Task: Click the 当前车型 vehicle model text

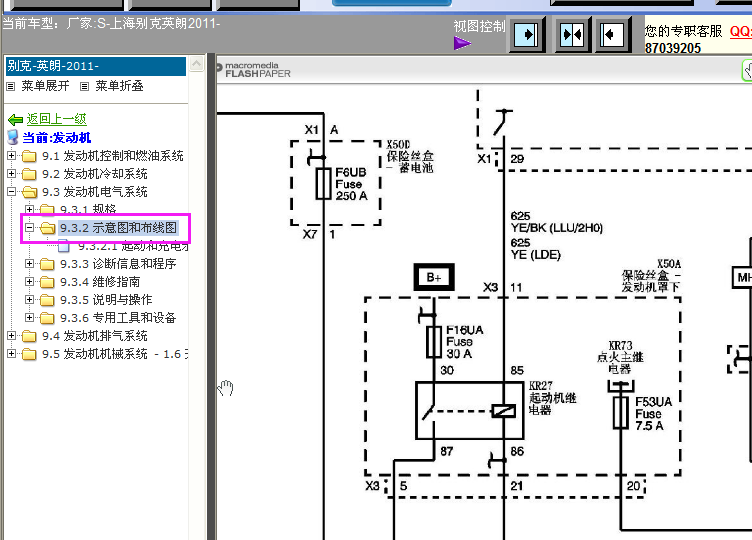Action: pyautogui.click(x=111, y=23)
